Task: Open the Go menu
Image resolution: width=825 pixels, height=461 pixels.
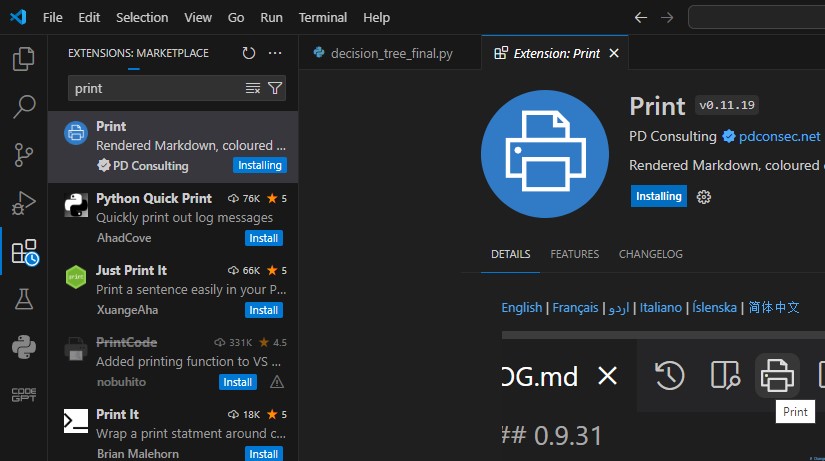Action: (236, 17)
